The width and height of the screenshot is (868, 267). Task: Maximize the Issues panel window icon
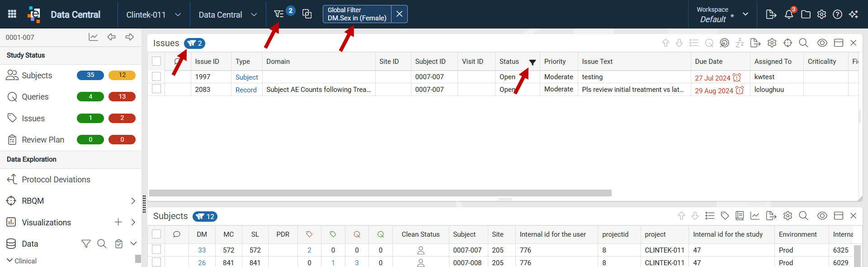tap(839, 43)
